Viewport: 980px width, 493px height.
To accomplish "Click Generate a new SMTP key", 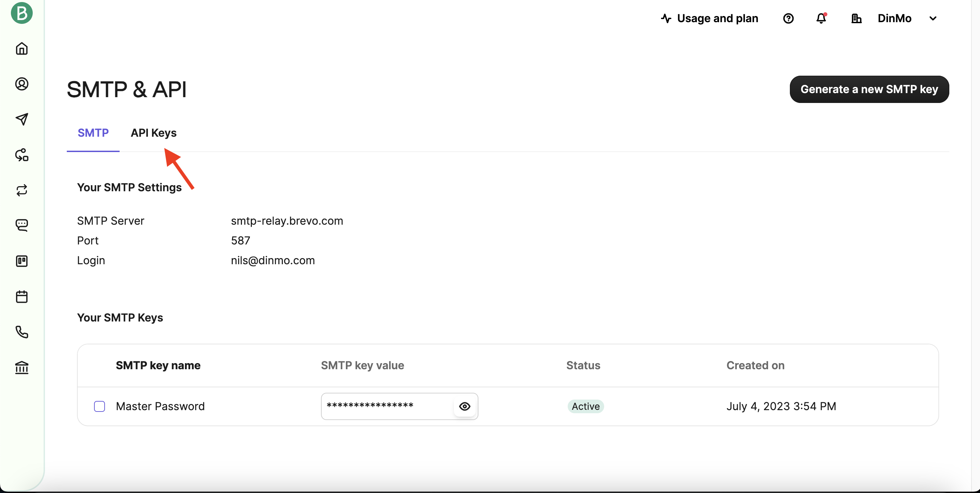I will pyautogui.click(x=869, y=89).
